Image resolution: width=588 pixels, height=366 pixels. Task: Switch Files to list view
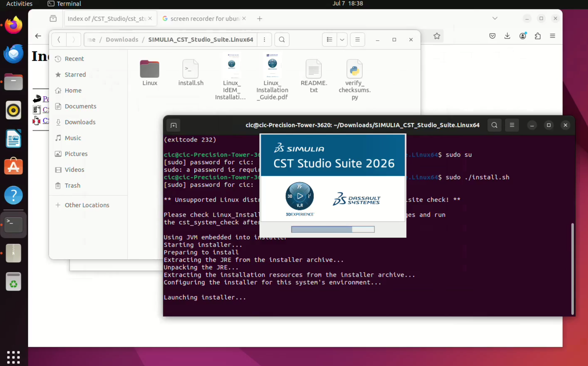329,39
